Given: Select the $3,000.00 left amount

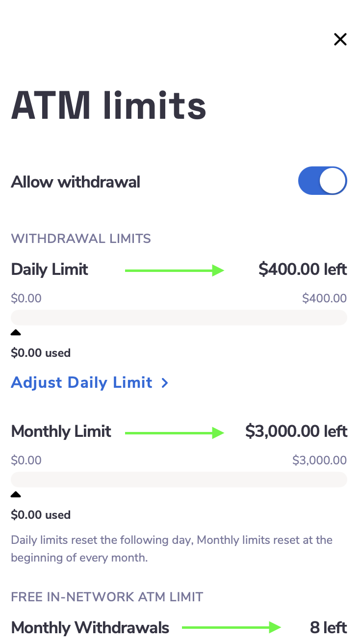Looking at the screenshot, I should tap(296, 431).
